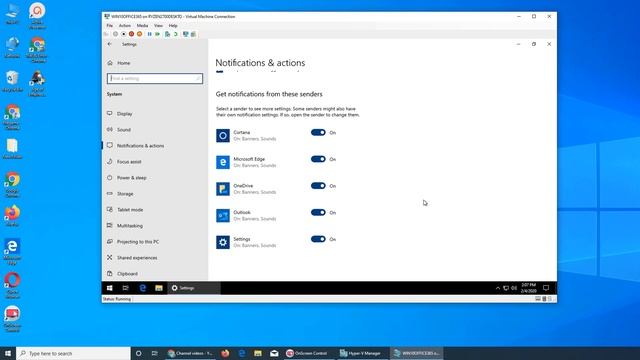
Task: Open Mail from host taskbar
Action: click(x=274, y=353)
